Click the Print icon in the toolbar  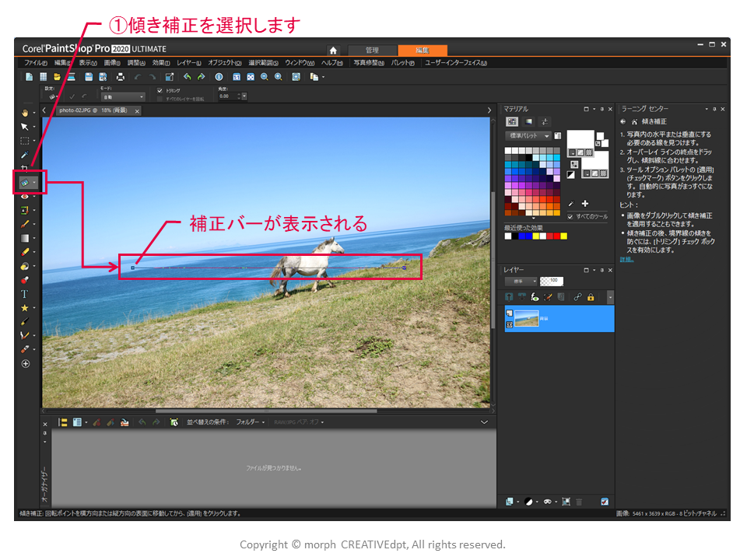pos(121,77)
